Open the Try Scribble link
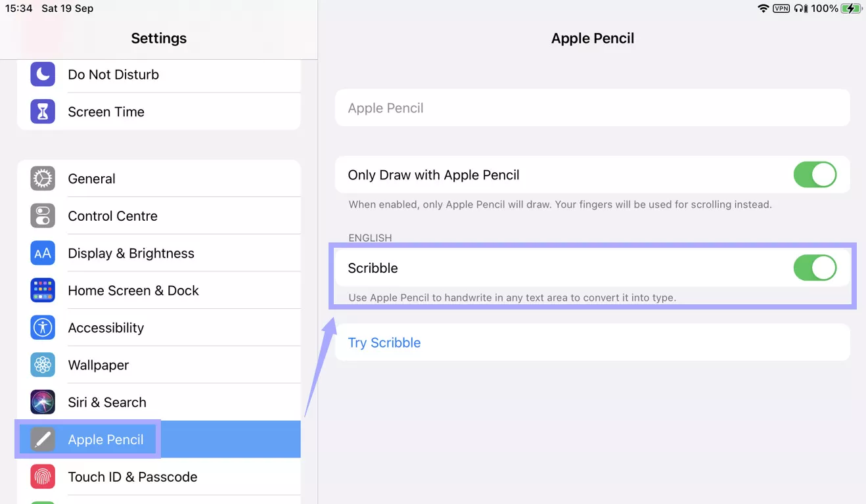 click(384, 342)
